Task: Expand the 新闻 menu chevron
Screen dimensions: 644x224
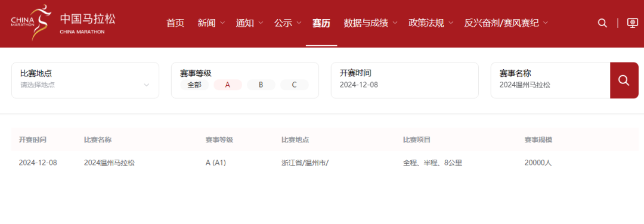Action: pyautogui.click(x=222, y=23)
